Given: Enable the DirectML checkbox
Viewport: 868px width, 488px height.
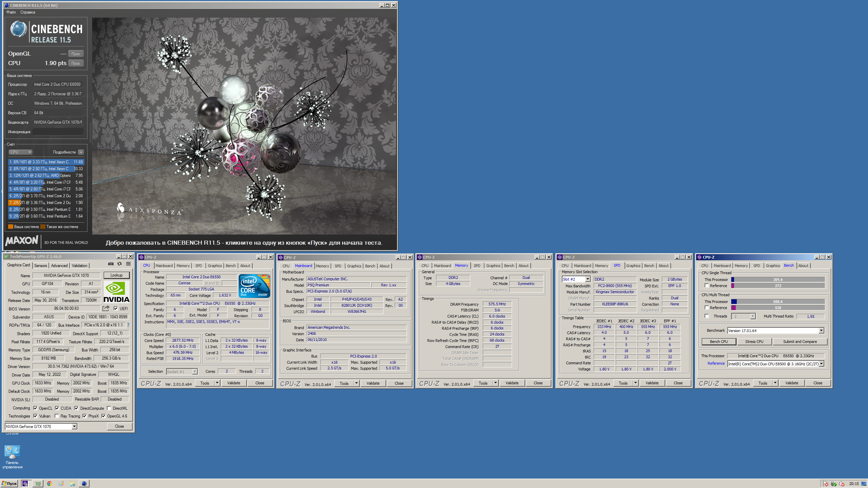Looking at the screenshot, I should [109, 408].
